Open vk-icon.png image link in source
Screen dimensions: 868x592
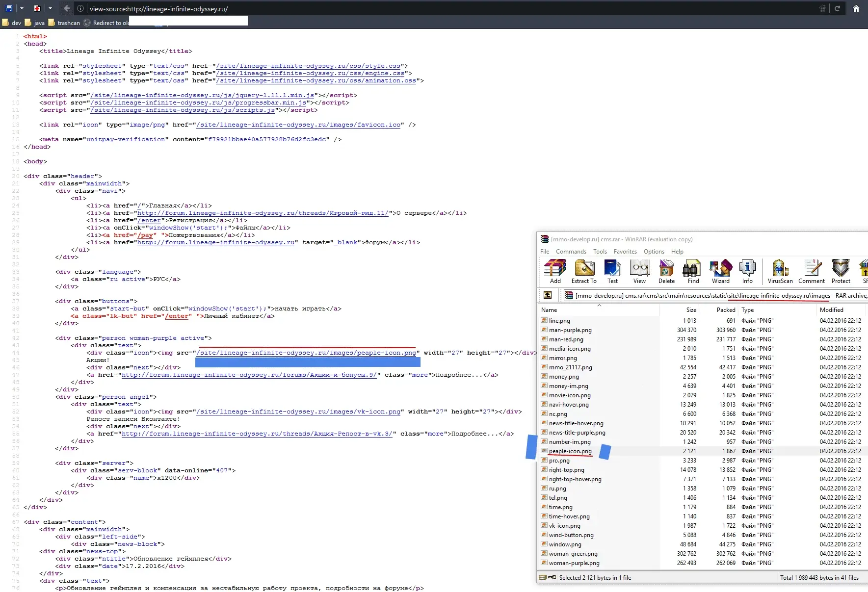[x=298, y=412]
